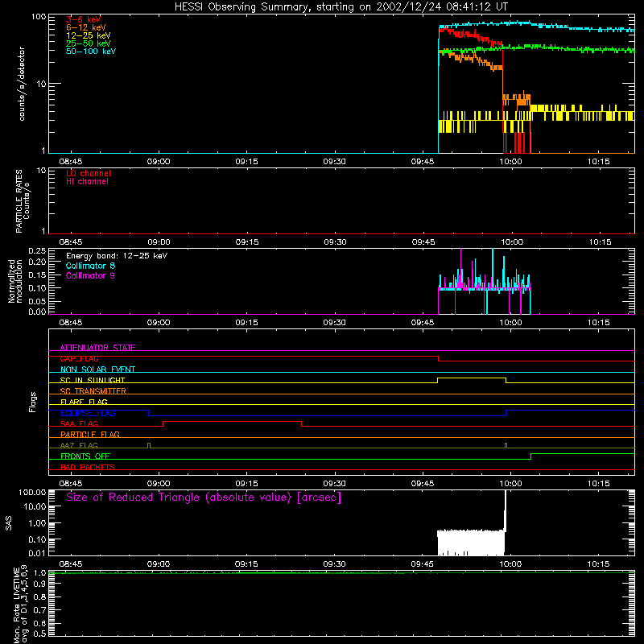This screenshot has height=644, width=644.
Task: Choose the cyan 50-100 keV legend entry
Action: tap(91, 52)
